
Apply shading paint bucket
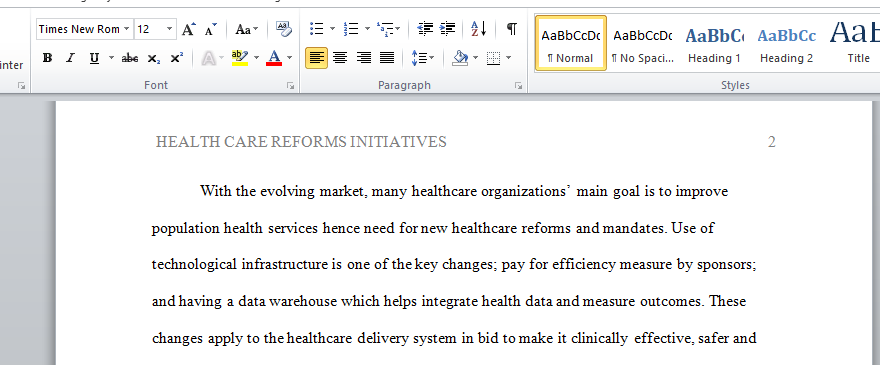tap(460, 58)
